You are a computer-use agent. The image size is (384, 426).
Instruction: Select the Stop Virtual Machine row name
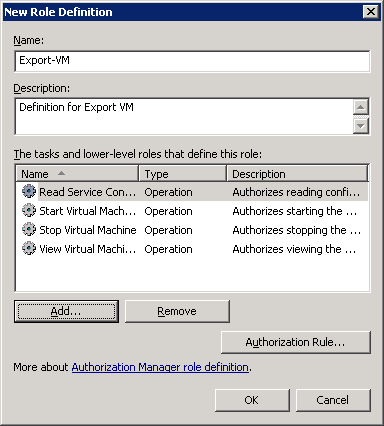point(88,230)
